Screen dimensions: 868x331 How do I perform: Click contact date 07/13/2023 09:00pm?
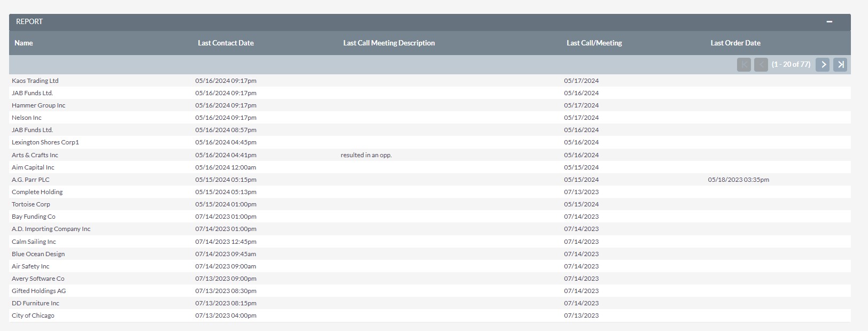click(x=226, y=279)
